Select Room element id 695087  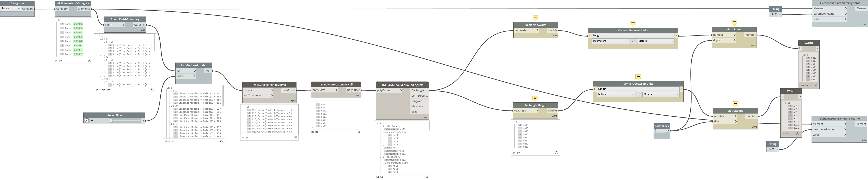pos(78,54)
